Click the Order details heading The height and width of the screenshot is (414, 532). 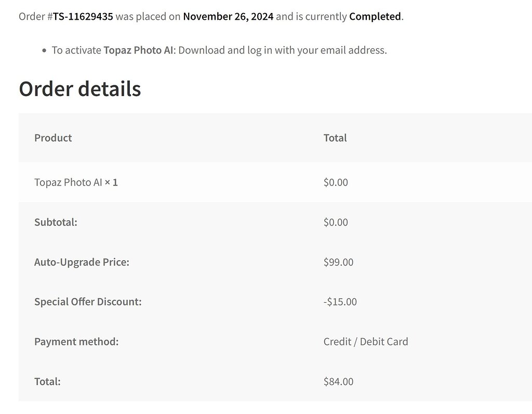pyautogui.click(x=79, y=88)
